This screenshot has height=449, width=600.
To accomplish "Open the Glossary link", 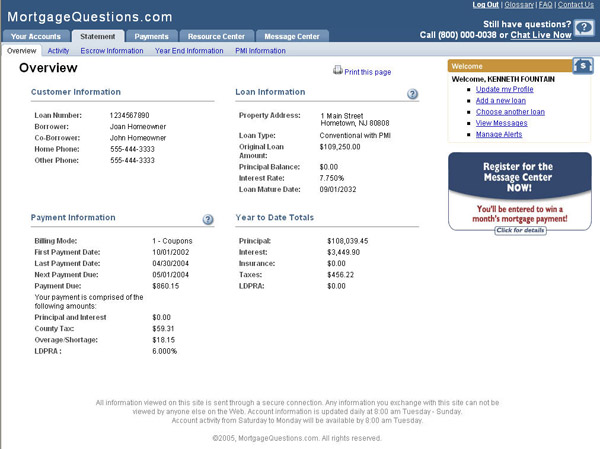I will click(519, 5).
